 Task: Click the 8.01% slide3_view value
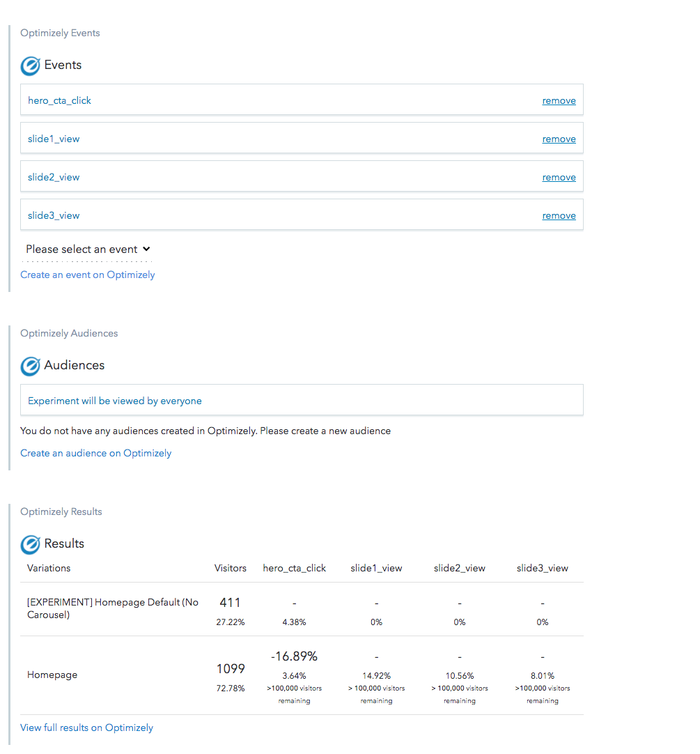point(543,676)
